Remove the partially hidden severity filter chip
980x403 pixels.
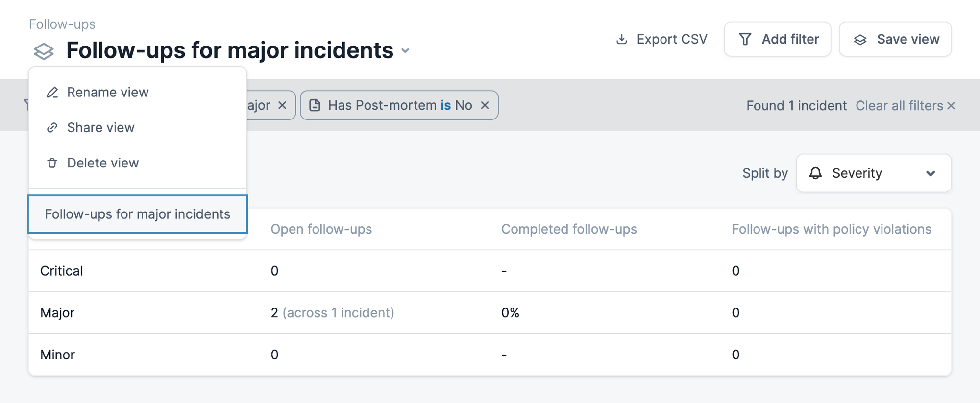tap(282, 105)
